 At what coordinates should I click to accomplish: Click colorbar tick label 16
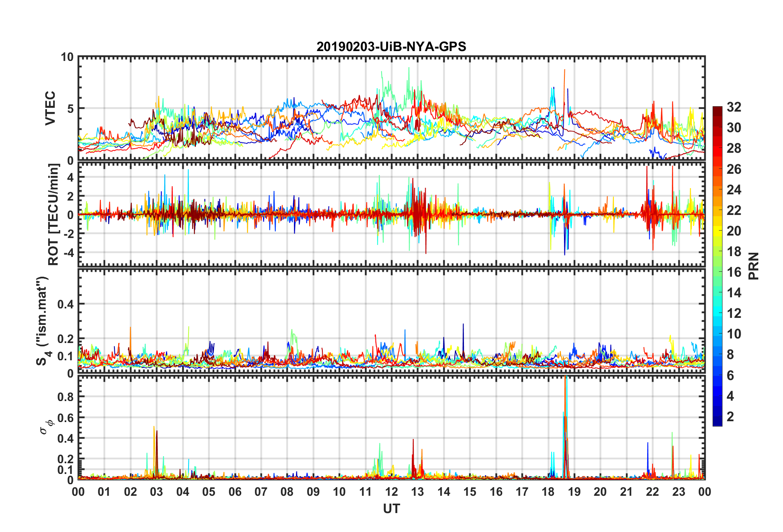pyautogui.click(x=734, y=272)
